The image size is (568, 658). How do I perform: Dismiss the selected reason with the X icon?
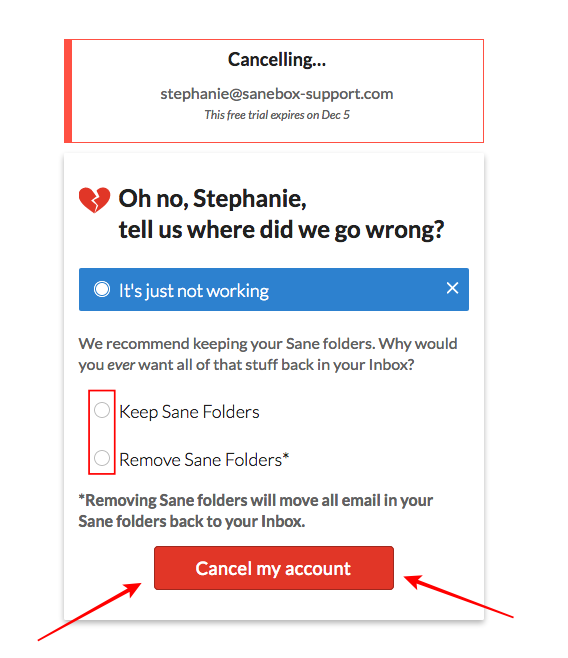[452, 288]
